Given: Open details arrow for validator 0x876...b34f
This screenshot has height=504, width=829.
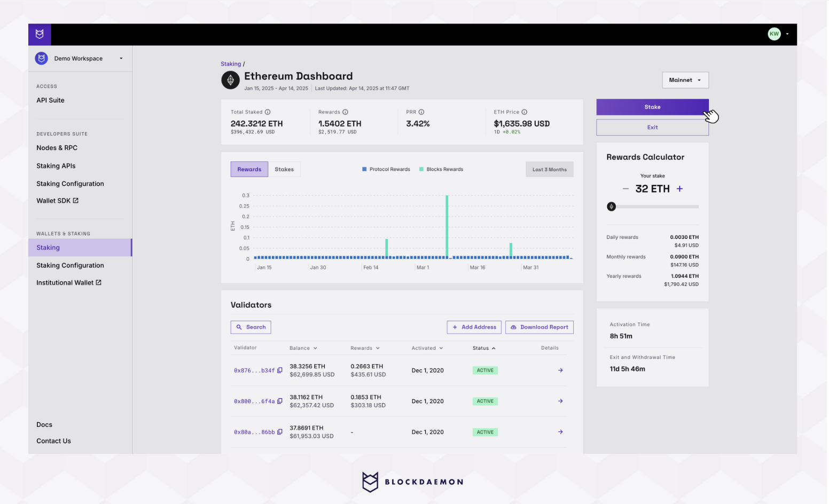Looking at the screenshot, I should [x=560, y=370].
